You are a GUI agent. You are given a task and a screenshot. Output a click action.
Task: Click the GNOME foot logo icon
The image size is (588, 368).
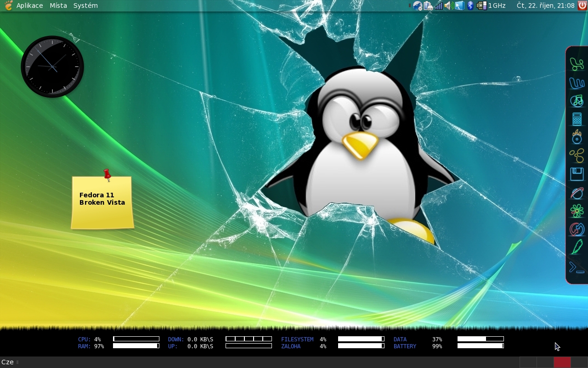[8, 6]
